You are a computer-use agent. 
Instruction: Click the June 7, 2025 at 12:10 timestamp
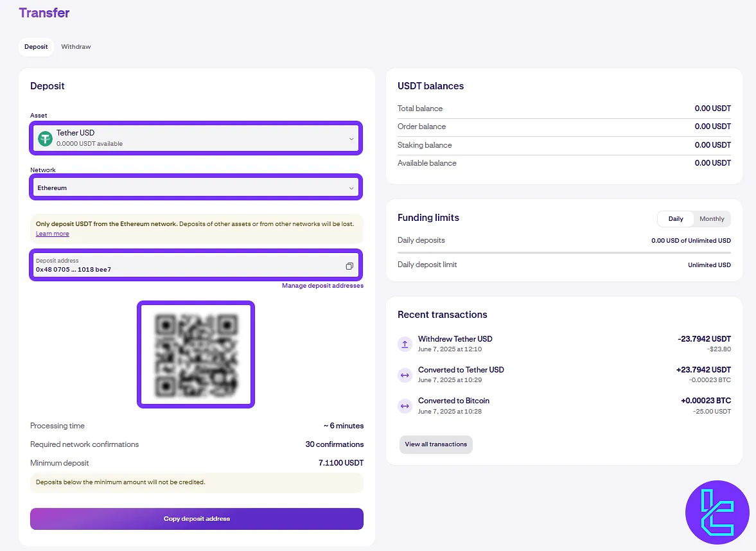tap(450, 349)
